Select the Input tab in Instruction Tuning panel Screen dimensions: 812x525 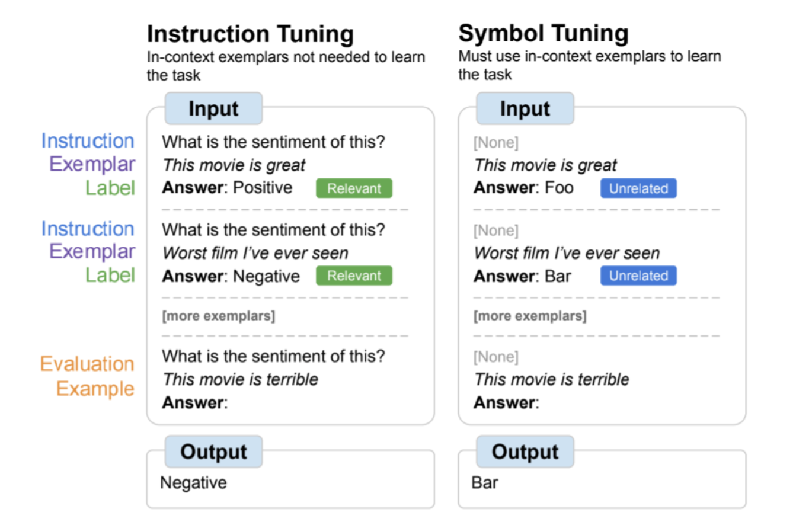pos(213,109)
